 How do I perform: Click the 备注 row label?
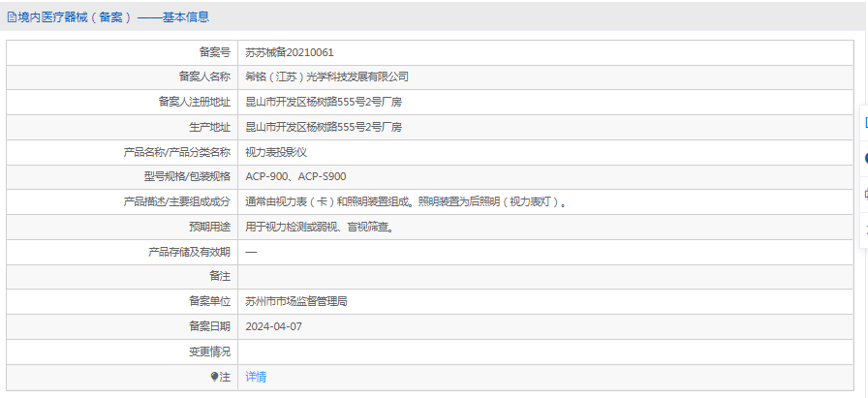(220, 276)
